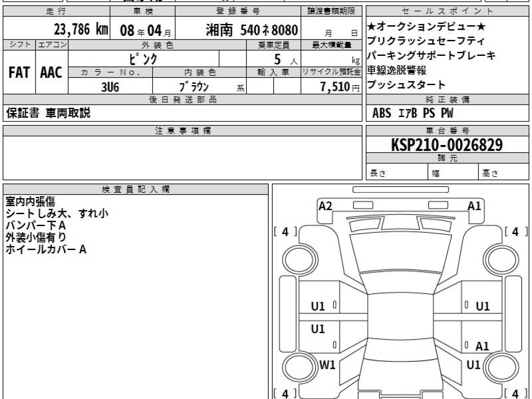Click the A2 mark on car diagram
532x399 pixels.
click(x=325, y=206)
